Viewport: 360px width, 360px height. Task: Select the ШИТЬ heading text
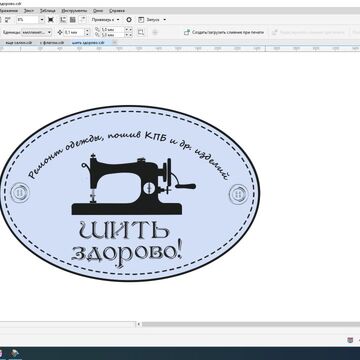coord(125,231)
